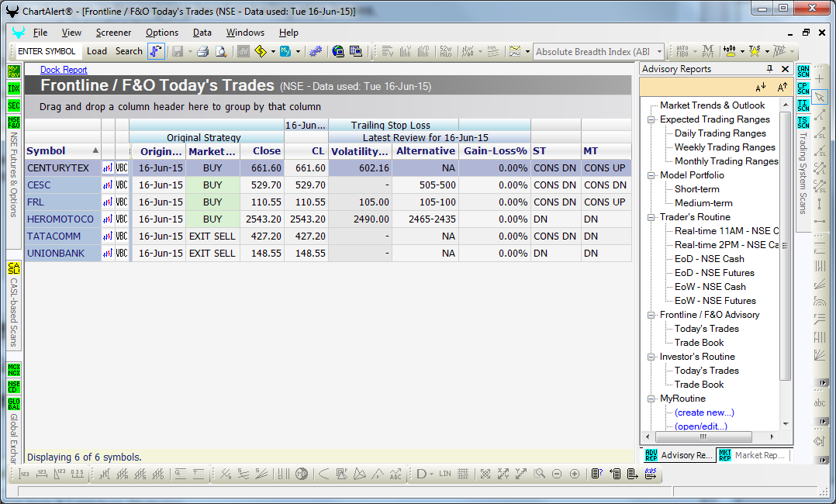Collapse Frontline / F&O Advisory node
Viewport: 836px width, 504px height.
[651, 316]
